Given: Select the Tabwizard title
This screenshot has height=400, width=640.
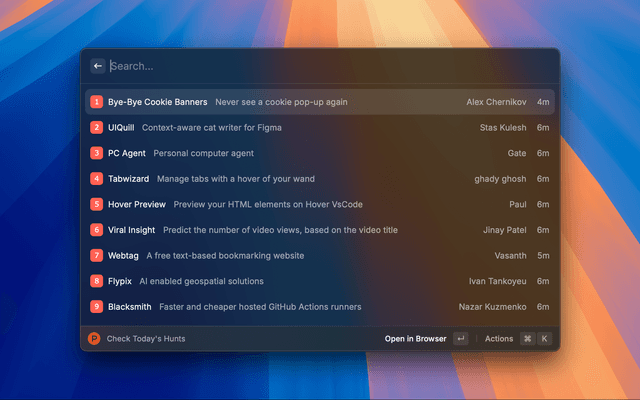Looking at the screenshot, I should point(129,179).
